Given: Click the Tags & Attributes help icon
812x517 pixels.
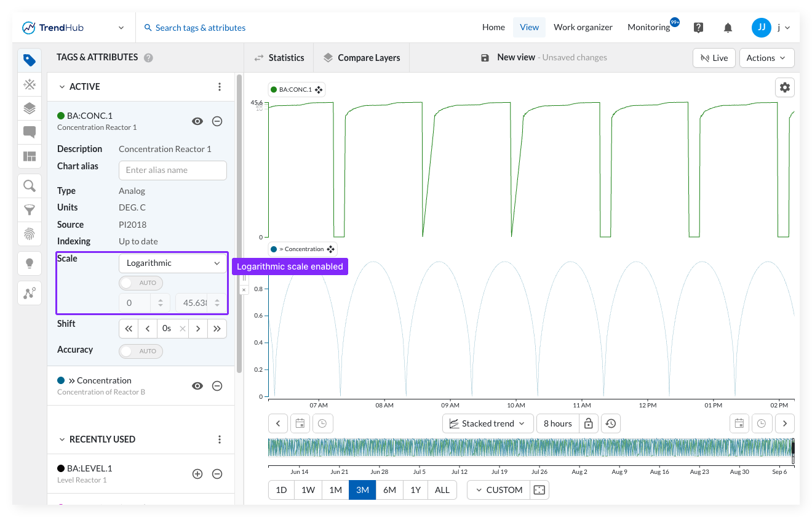Looking at the screenshot, I should pos(148,58).
